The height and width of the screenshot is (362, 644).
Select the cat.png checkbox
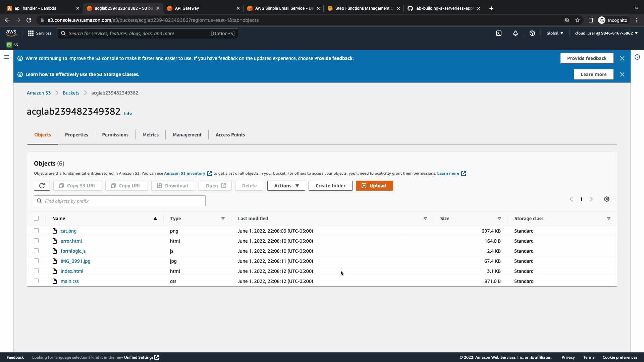[36, 231]
